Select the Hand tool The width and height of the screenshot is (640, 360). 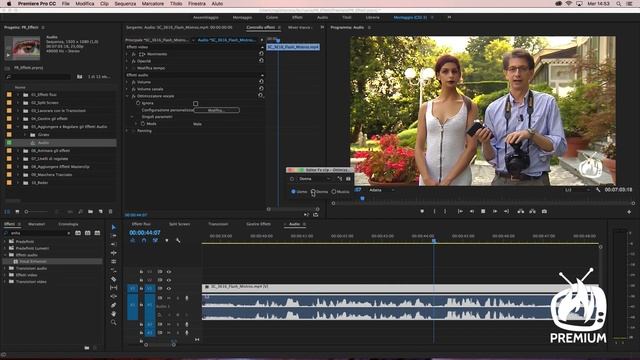tap(113, 314)
